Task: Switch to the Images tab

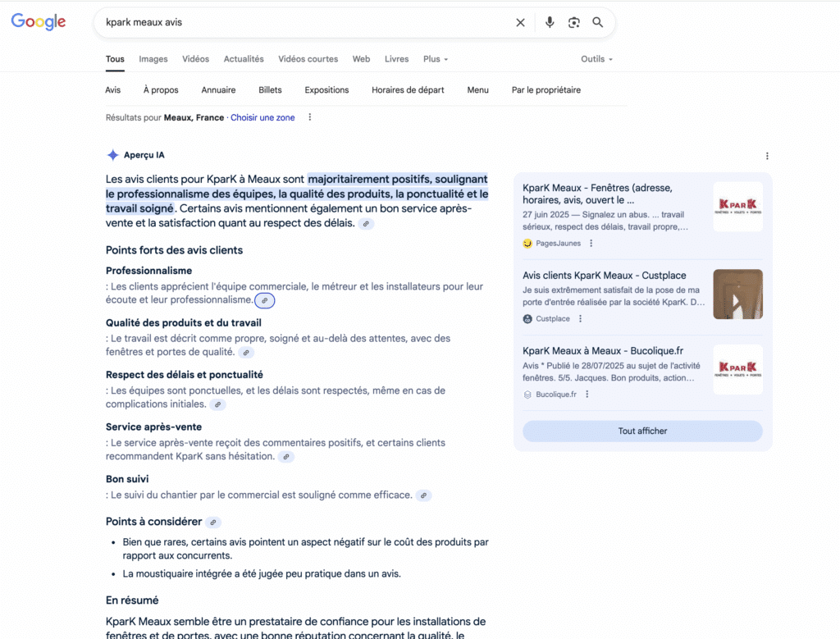Action: [153, 58]
